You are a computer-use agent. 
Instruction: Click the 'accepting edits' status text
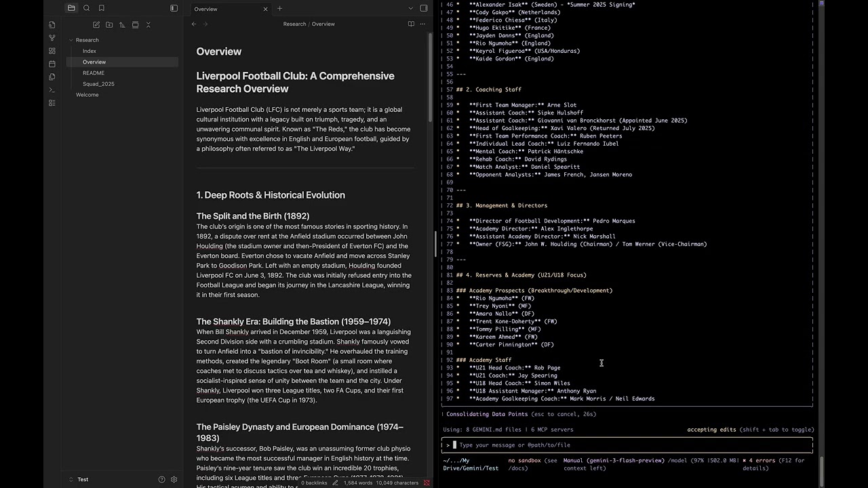coord(710,430)
